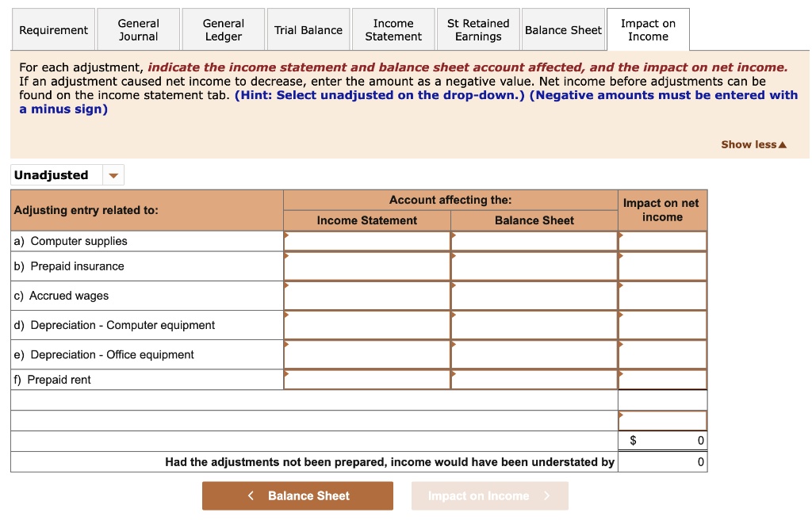This screenshot has height=520, width=812.
Task: Go to the Income Statement tab
Action: pos(393,30)
